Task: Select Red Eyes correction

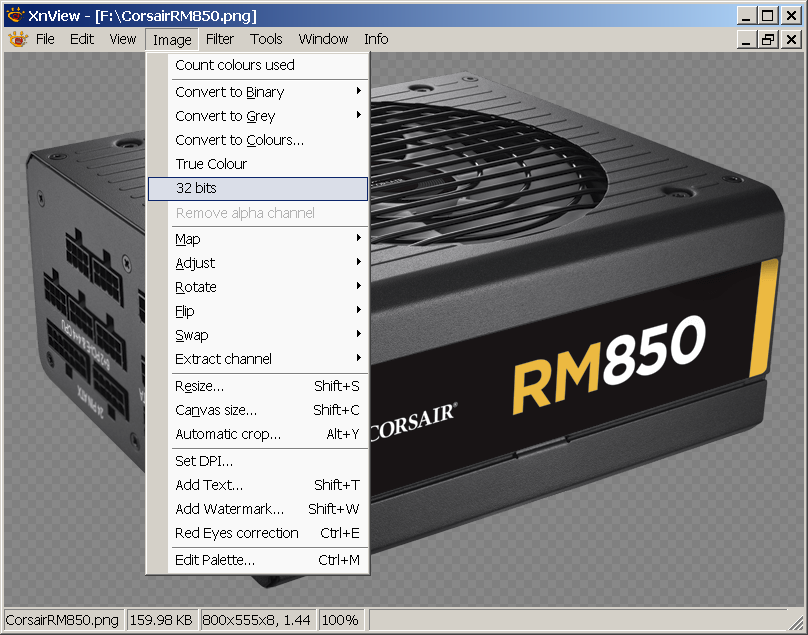Action: coord(237,533)
